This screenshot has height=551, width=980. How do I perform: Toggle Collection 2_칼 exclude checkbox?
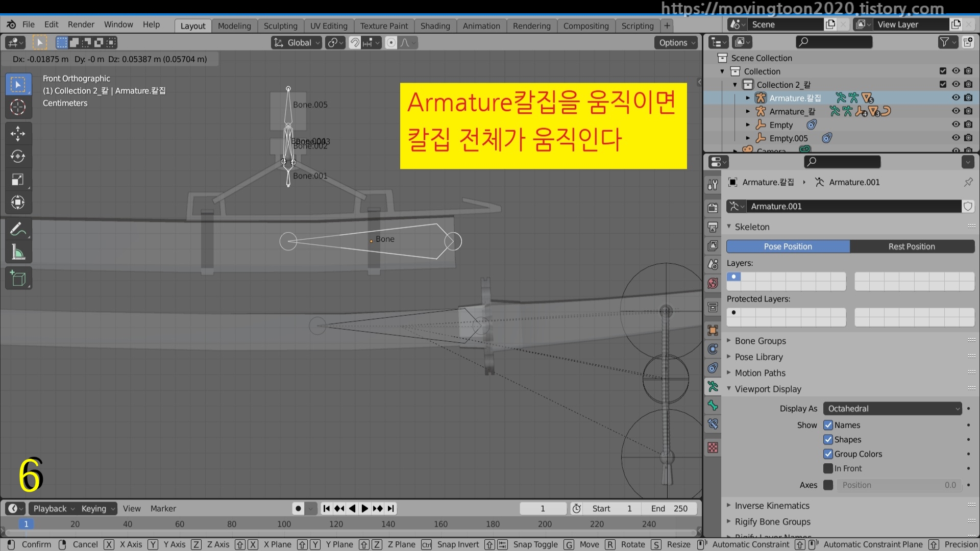pos(943,84)
